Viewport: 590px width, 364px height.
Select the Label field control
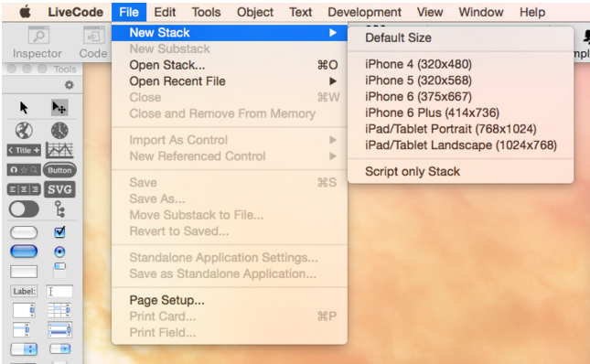pos(24,291)
